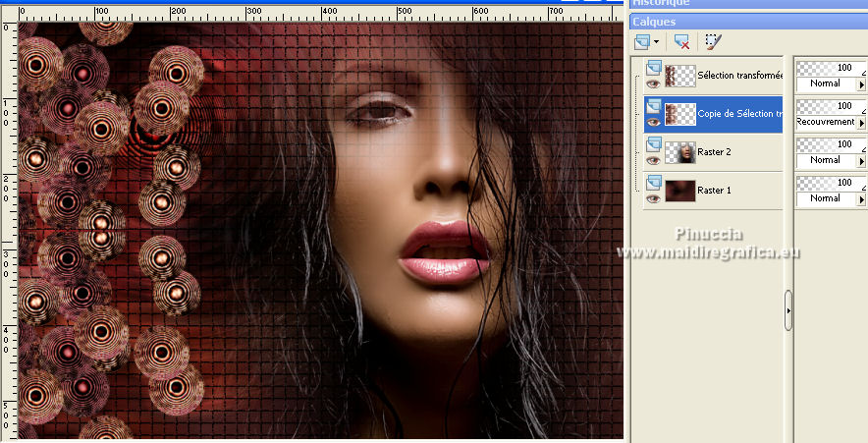
Task: Open blend mode arrow for Raster 1
Action: [x=861, y=199]
